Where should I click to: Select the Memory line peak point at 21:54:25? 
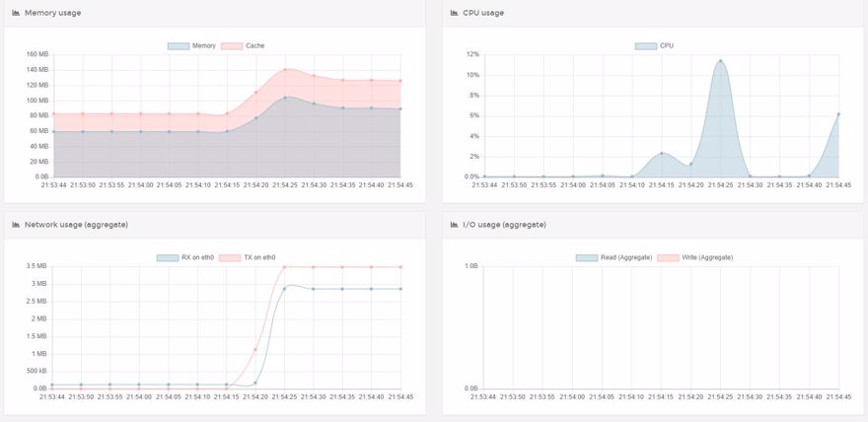[285, 98]
